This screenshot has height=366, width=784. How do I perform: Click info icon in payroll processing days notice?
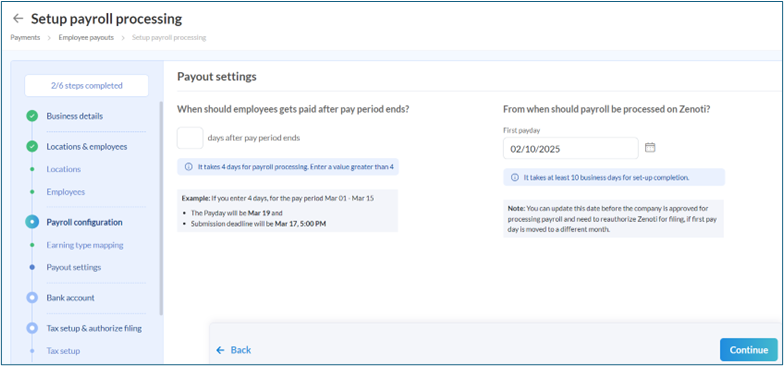pyautogui.click(x=188, y=167)
